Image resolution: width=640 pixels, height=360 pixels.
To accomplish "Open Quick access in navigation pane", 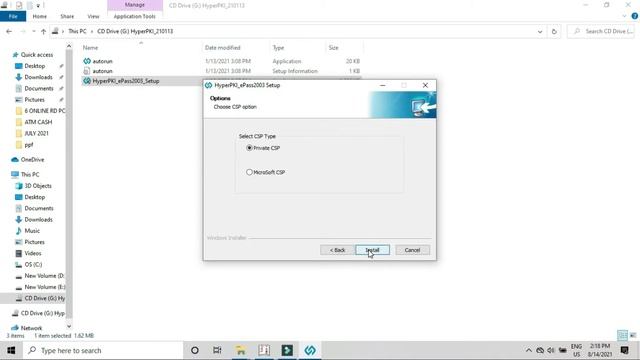I will pos(37,55).
